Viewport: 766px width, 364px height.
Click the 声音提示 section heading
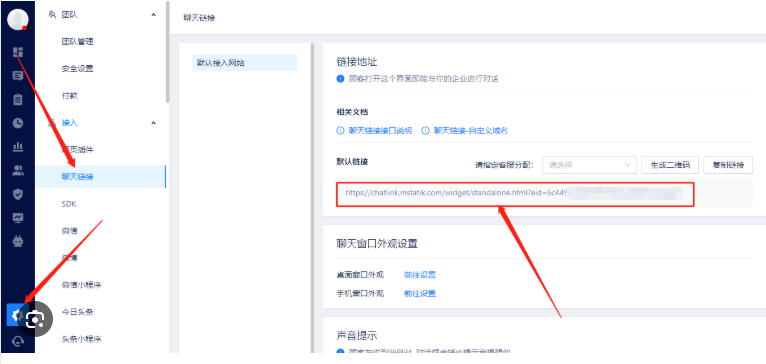coord(357,336)
